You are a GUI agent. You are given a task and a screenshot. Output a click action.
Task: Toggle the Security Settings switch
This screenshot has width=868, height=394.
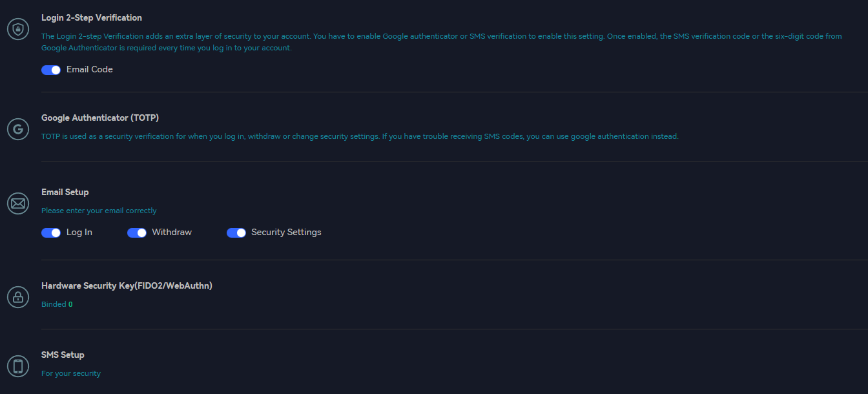pos(236,233)
